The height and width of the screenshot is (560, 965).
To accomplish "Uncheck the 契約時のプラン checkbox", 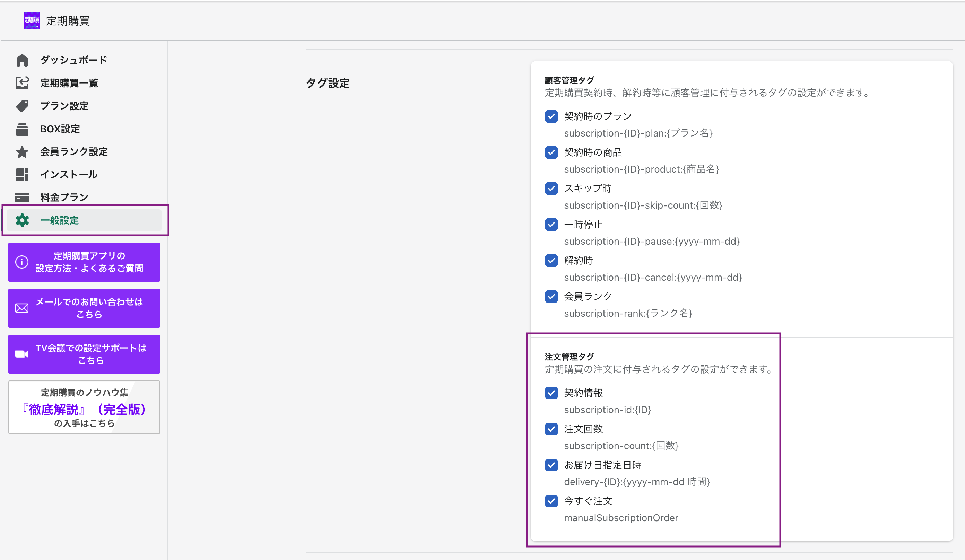I will [551, 116].
